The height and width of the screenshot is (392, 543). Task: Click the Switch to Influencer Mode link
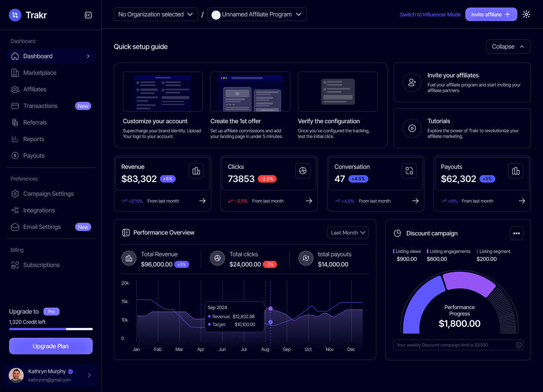[x=430, y=14]
